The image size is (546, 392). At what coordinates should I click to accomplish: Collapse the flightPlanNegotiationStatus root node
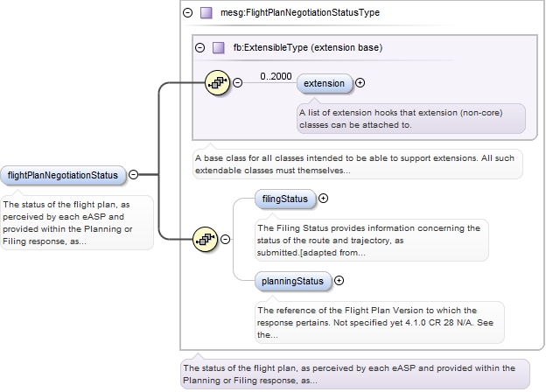coord(133,175)
